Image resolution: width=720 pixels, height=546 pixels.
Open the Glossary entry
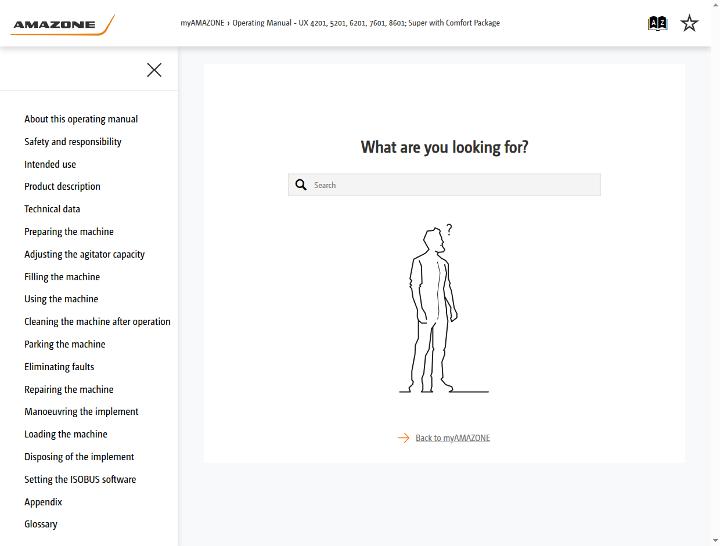coord(41,524)
